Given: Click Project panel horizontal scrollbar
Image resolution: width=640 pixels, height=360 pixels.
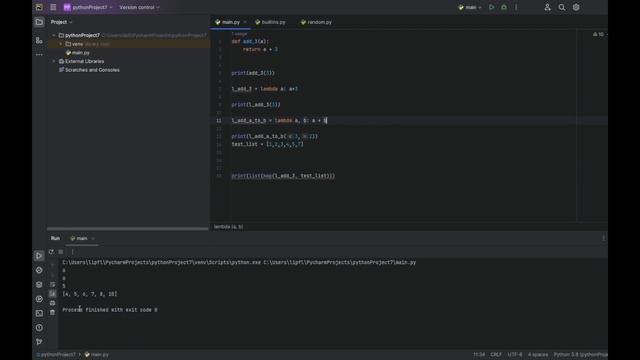Looking at the screenshot, I should [128, 229].
